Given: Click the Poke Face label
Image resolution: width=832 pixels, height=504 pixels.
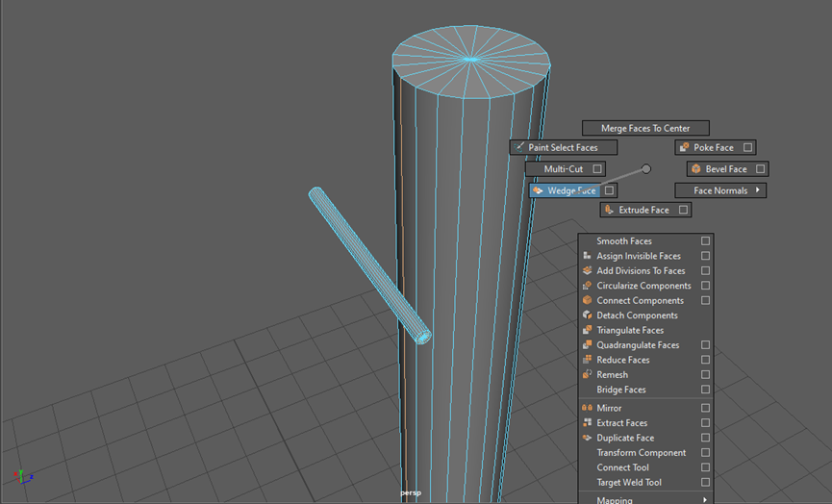Looking at the screenshot, I should click(x=714, y=147).
